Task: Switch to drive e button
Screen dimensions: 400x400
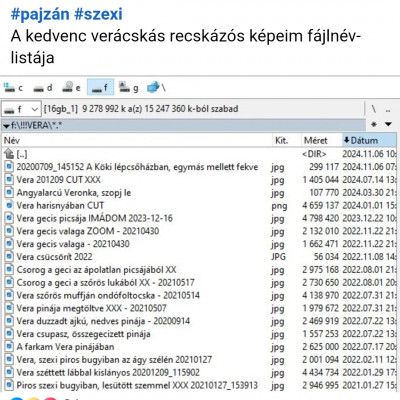Action: coord(71,88)
